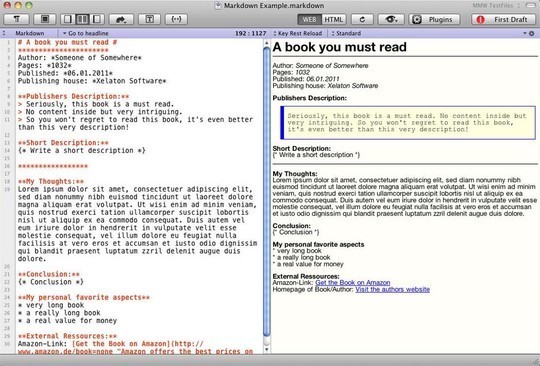Show preview-only layout view
This screenshot has height=366, width=540.
pos(97,19)
